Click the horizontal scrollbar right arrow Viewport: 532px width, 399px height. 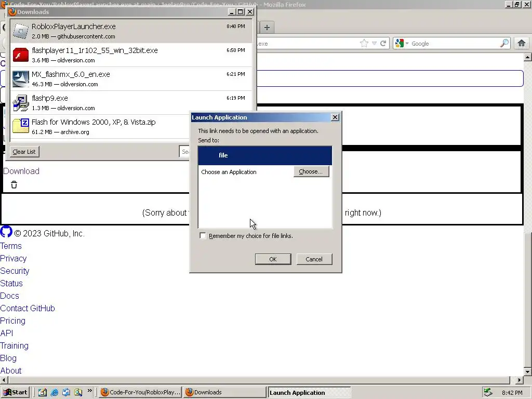point(520,380)
